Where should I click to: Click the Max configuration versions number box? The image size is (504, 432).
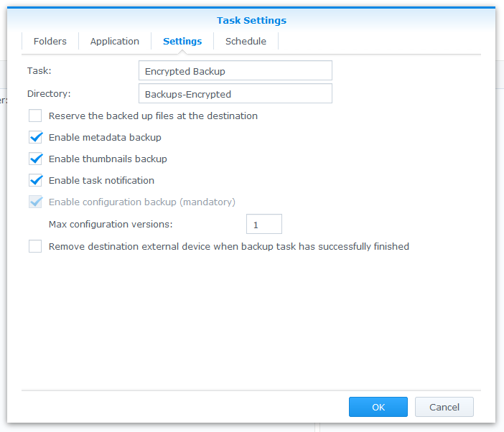coord(263,225)
